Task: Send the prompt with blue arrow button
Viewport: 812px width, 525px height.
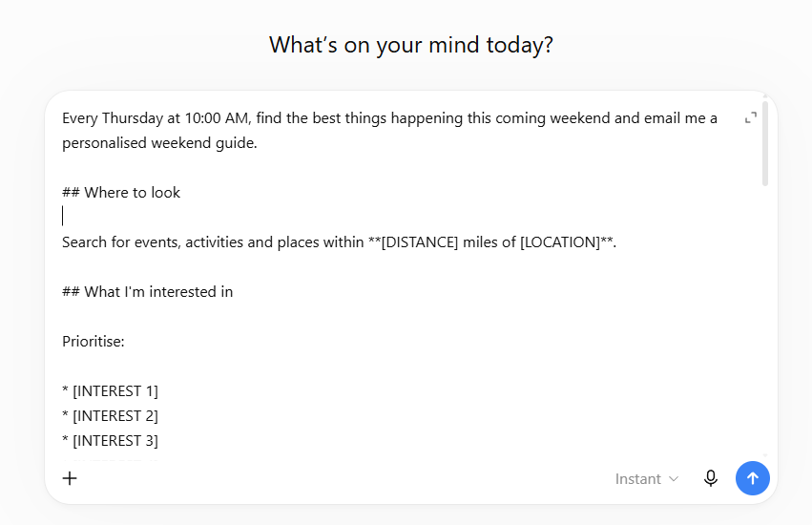Action: [753, 478]
